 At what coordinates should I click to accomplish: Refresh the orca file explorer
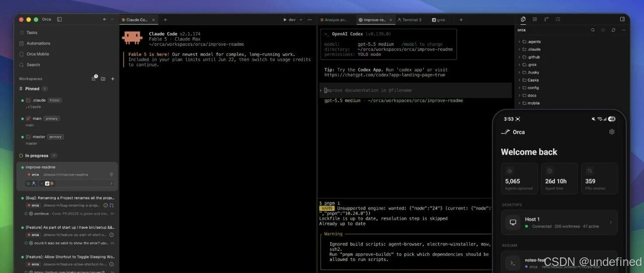613,30
